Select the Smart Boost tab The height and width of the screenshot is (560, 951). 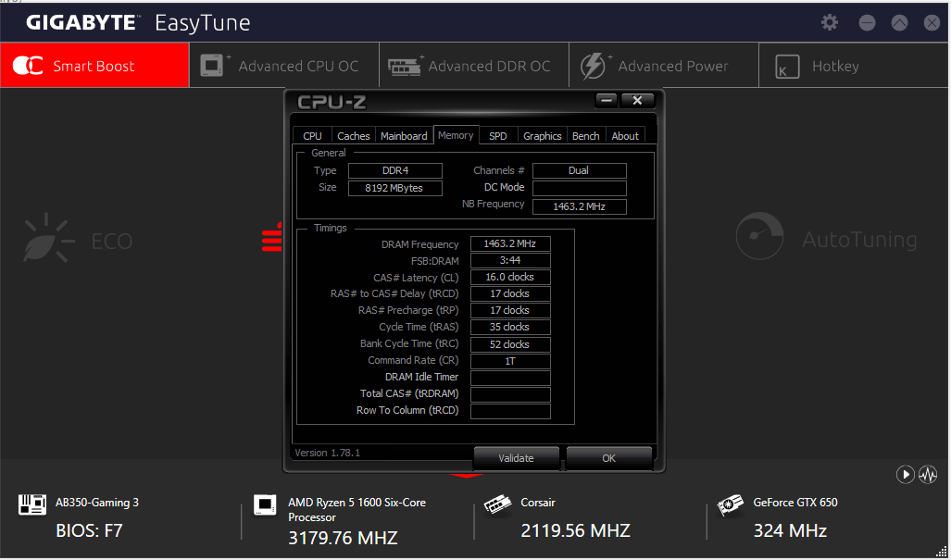click(x=94, y=66)
